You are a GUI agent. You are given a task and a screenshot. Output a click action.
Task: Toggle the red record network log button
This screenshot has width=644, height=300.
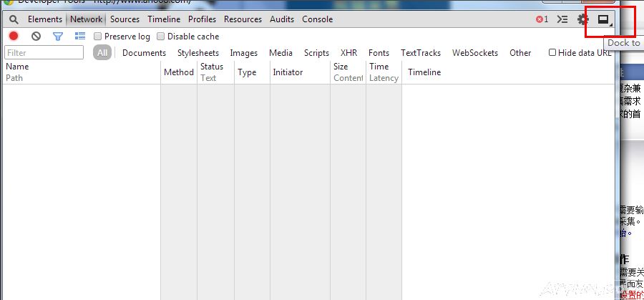pos(14,36)
